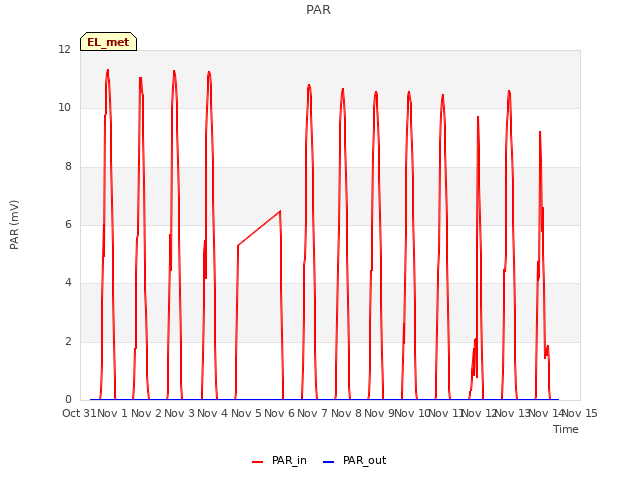Click the y-axis value 12
This screenshot has width=640, height=480.
[64, 49]
